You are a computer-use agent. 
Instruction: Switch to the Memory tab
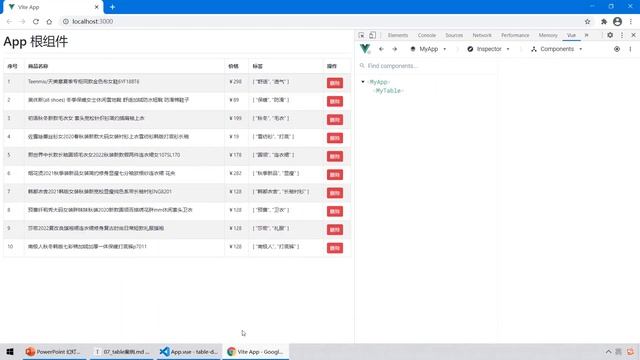pyautogui.click(x=548, y=36)
